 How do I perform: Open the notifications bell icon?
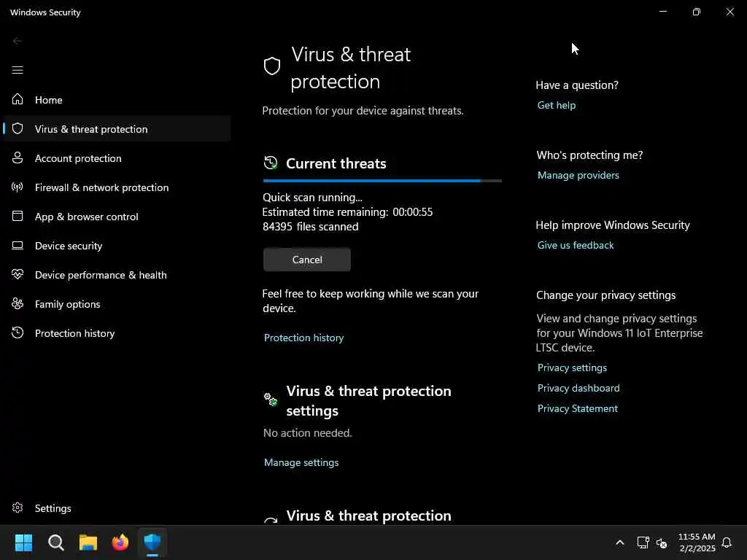coord(727,542)
